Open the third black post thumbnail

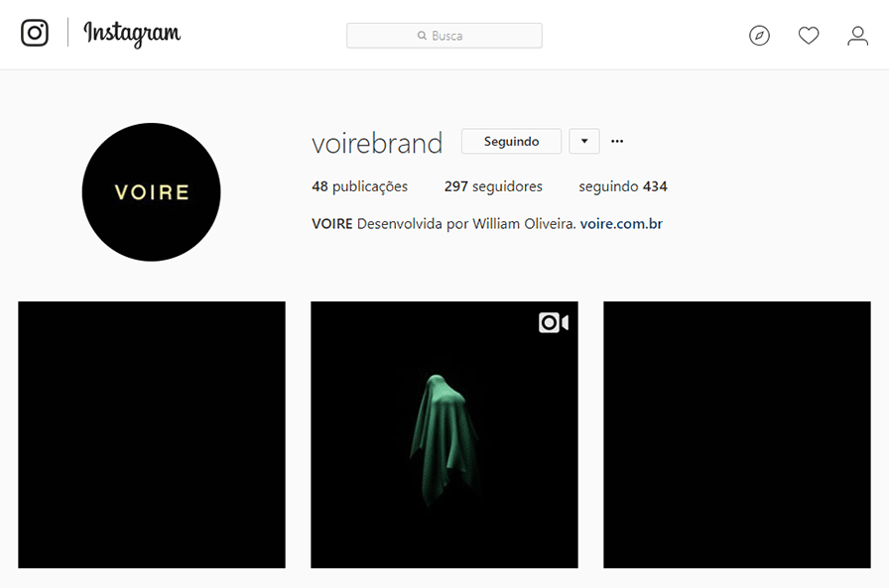(737, 435)
